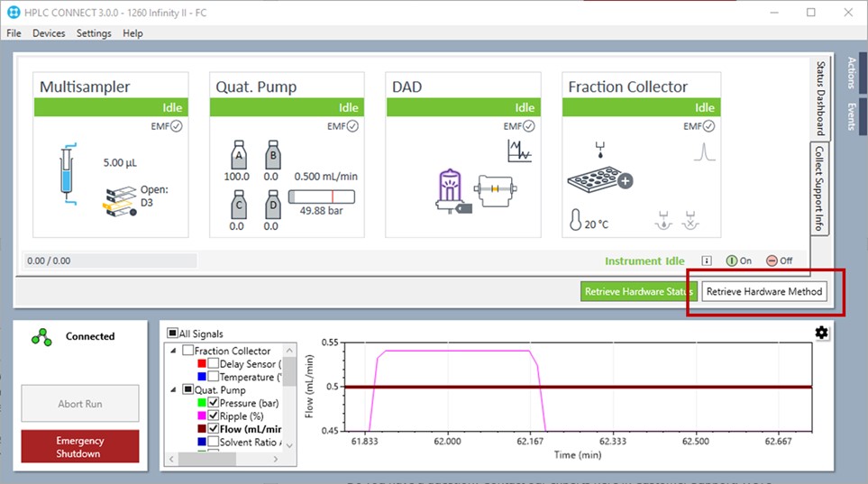
Task: Click the run progress bar 0.00 / 0.00
Action: pyautogui.click(x=111, y=260)
